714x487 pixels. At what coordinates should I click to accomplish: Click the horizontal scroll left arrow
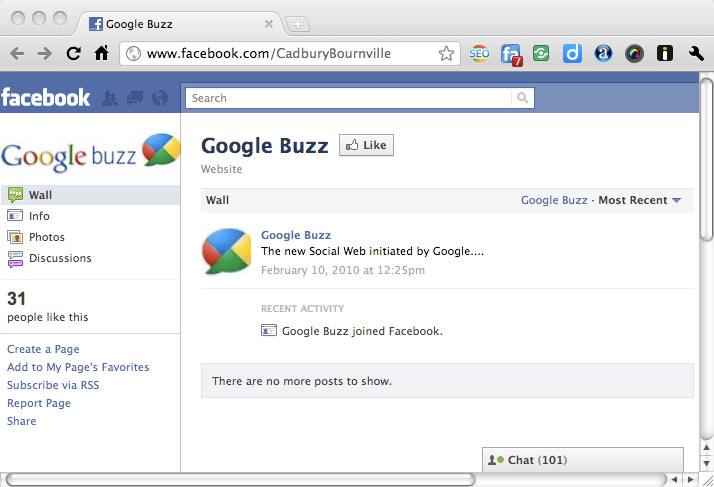click(x=675, y=479)
